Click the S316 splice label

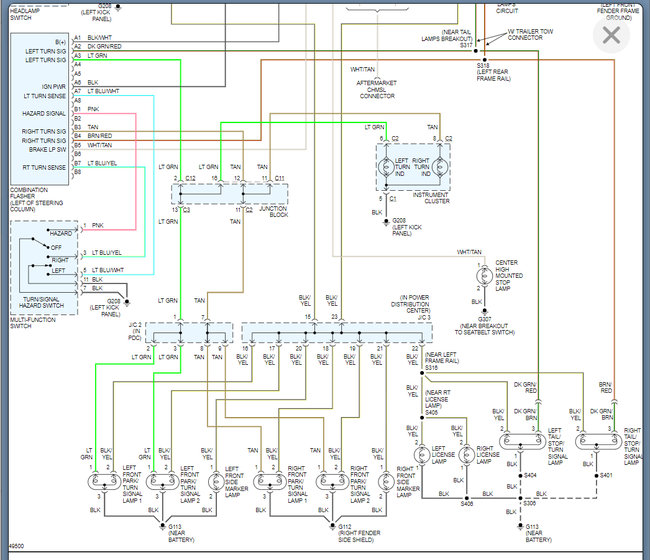coord(432,367)
